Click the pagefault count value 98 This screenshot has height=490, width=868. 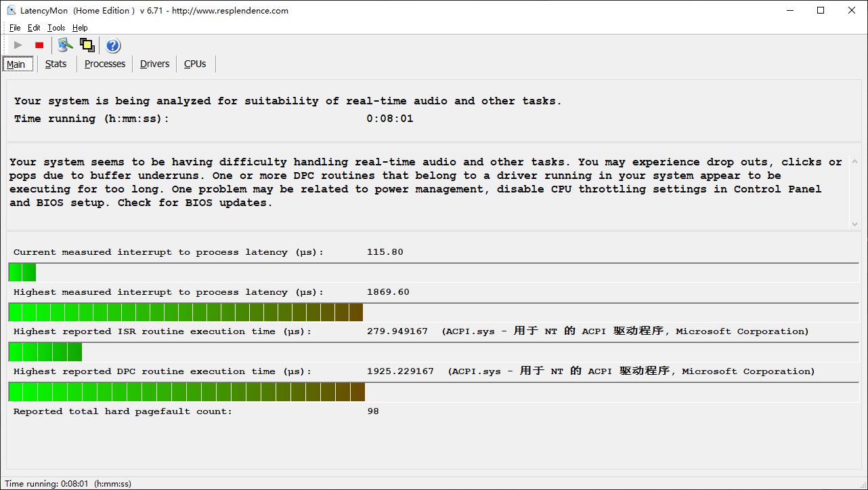373,411
